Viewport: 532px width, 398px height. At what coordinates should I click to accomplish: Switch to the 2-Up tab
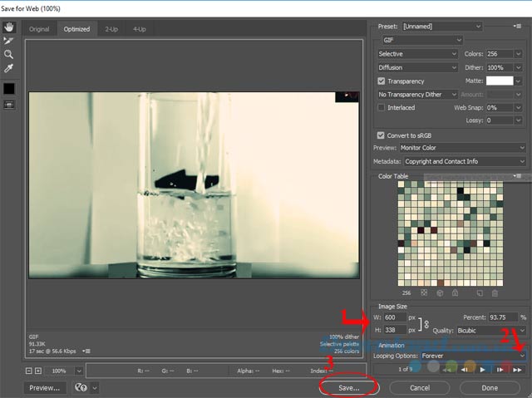tap(111, 29)
